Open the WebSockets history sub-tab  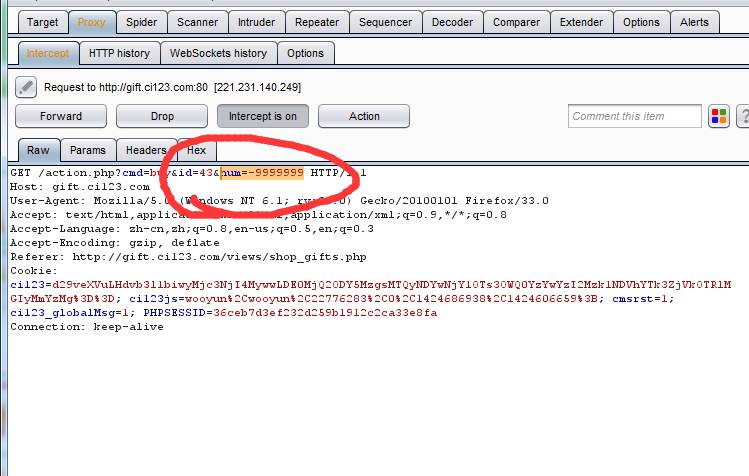tap(218, 53)
